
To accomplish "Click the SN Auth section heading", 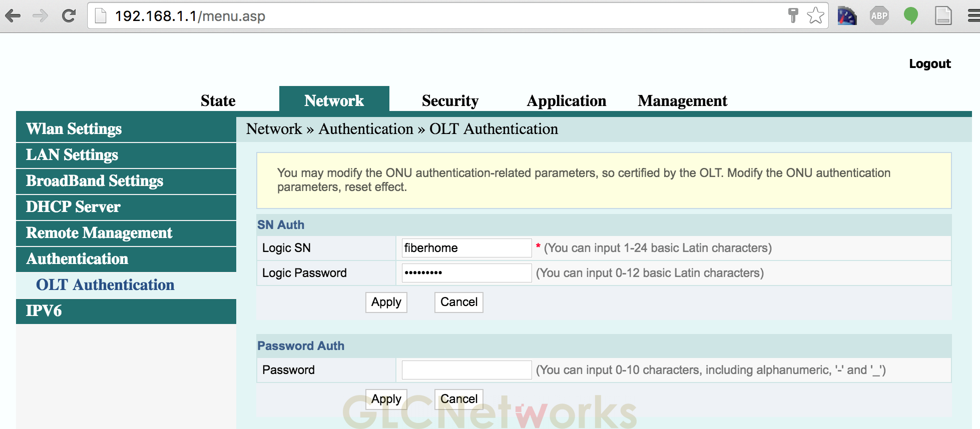I will 280,225.
